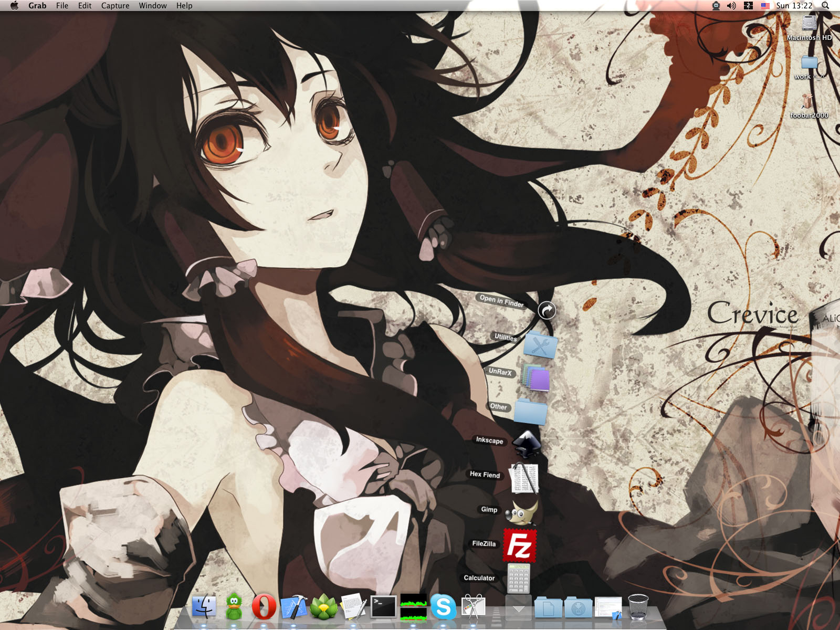Open Terminal from the Dock
840x630 pixels.
pyautogui.click(x=383, y=607)
